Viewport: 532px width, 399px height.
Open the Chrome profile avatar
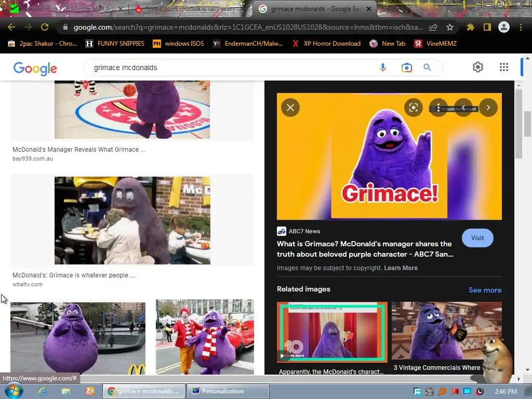click(x=504, y=27)
